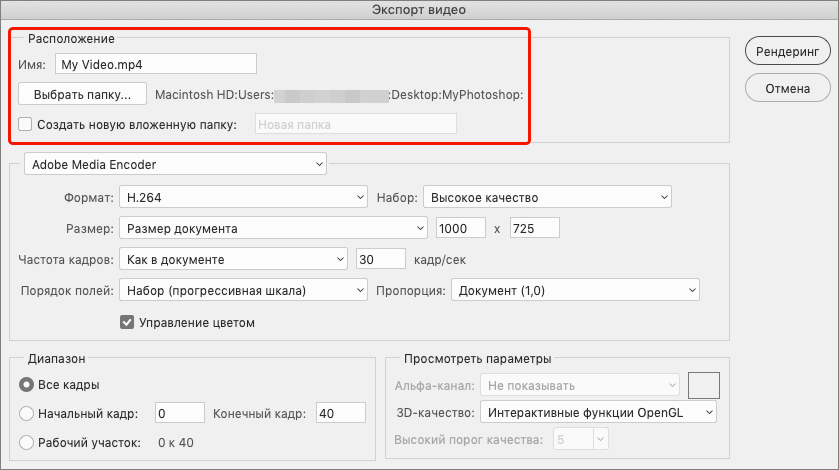Expand the Частота кадров dropdown
Viewport: 839px width, 470px height.
pos(232,259)
